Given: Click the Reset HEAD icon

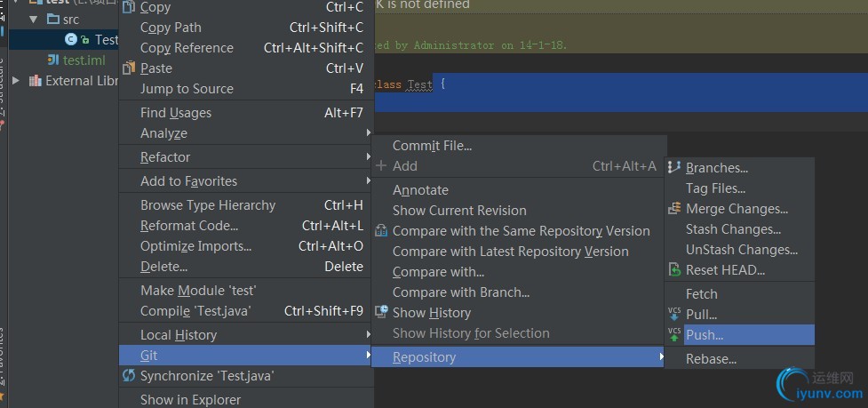Looking at the screenshot, I should (673, 270).
